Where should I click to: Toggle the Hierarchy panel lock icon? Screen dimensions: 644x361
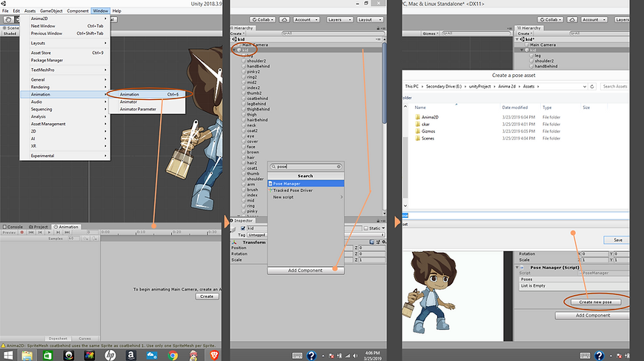coord(378,28)
